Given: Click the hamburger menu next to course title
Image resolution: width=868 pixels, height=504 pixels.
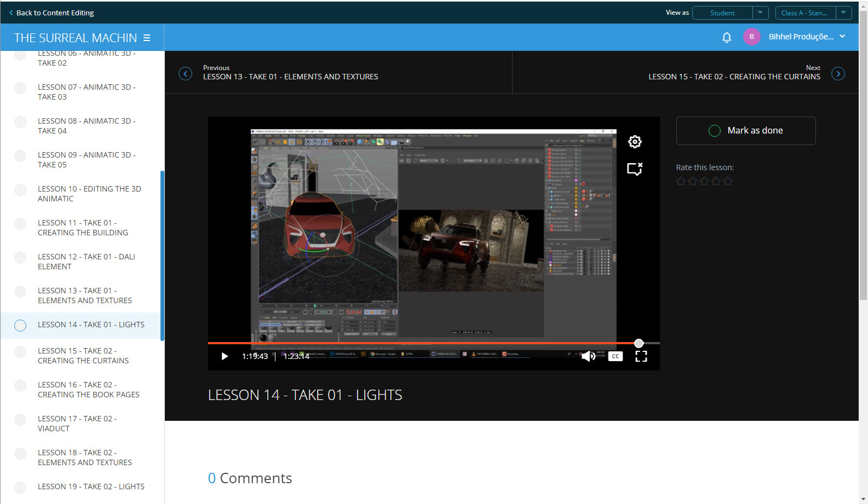Looking at the screenshot, I should point(147,38).
